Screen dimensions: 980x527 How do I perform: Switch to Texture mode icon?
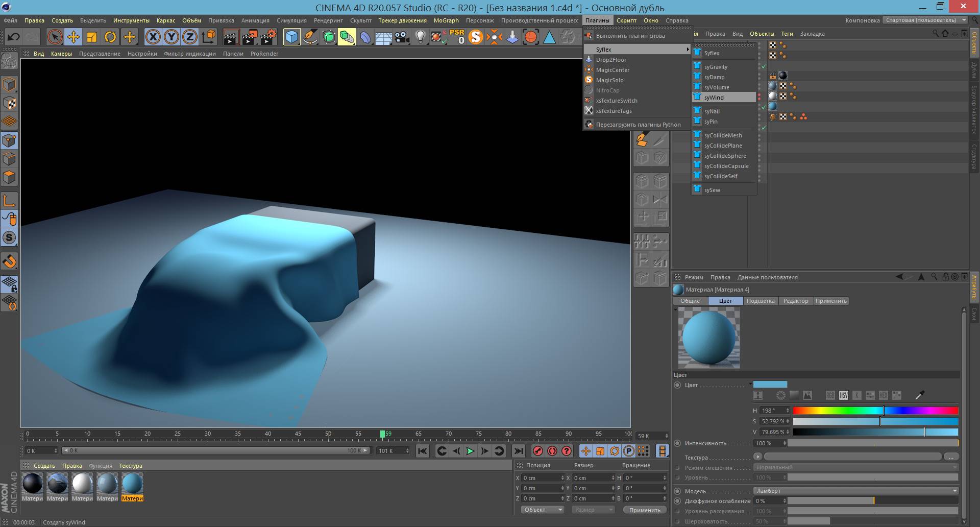click(9, 103)
